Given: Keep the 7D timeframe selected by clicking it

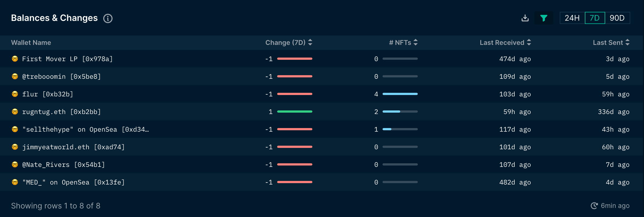Looking at the screenshot, I should coord(595,18).
